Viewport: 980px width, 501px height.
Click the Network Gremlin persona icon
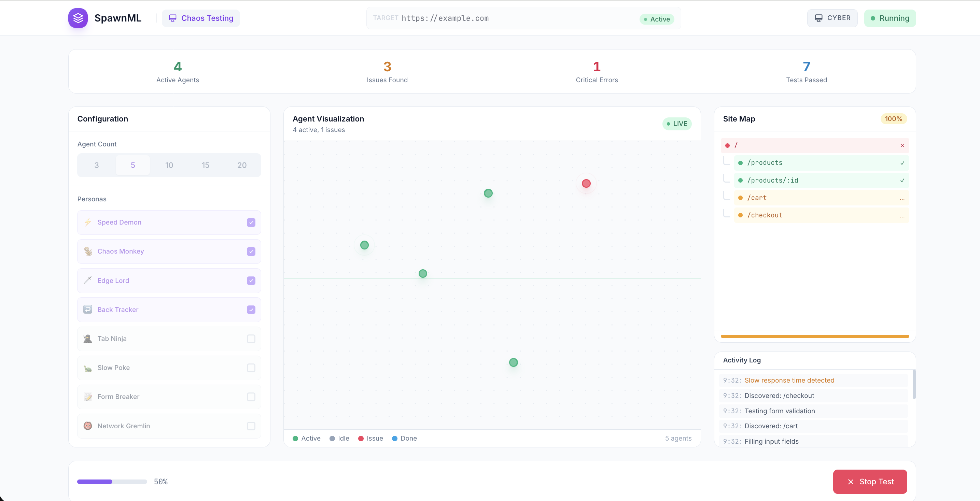pos(88,426)
